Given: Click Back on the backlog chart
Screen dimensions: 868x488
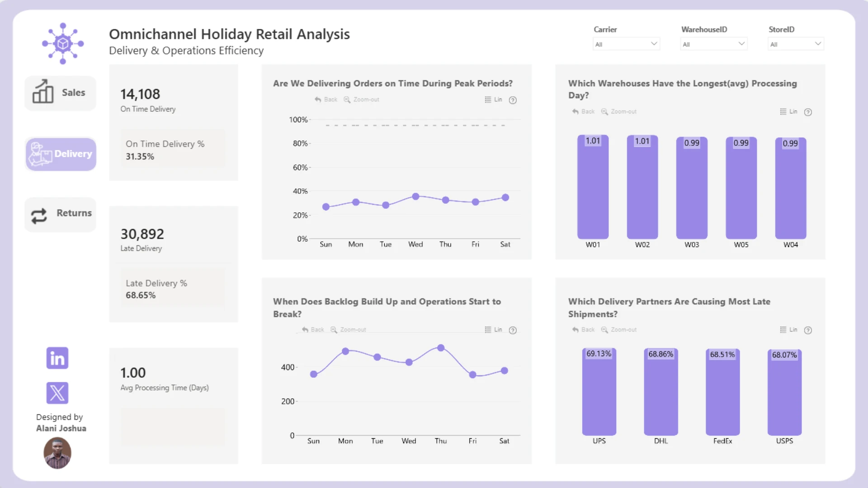Looking at the screenshot, I should click(313, 330).
